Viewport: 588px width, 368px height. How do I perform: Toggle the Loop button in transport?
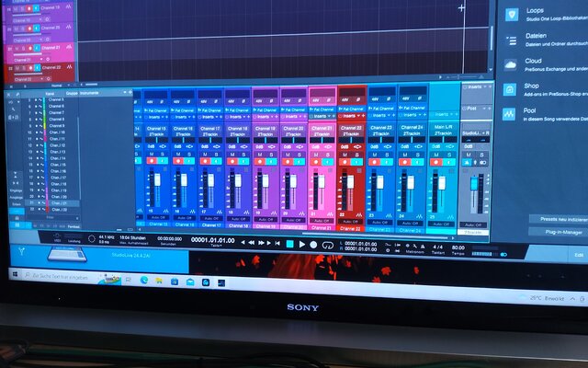click(328, 246)
